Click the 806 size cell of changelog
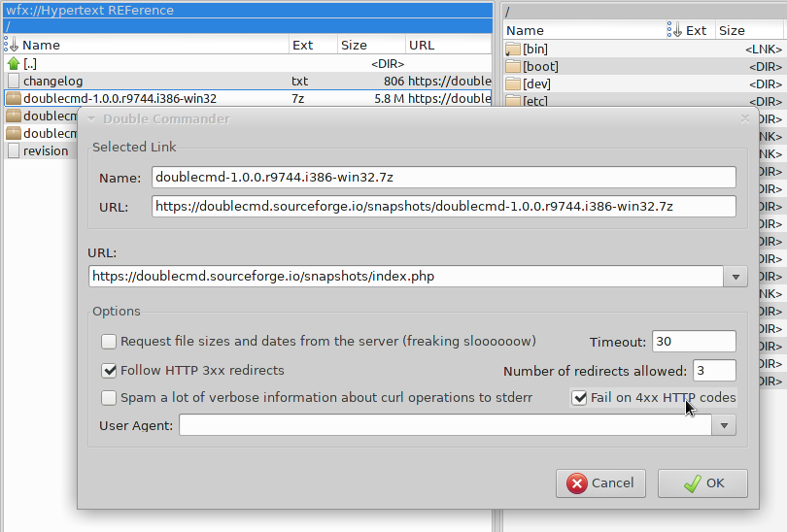Screen dimensions: 787x532 point(394,82)
